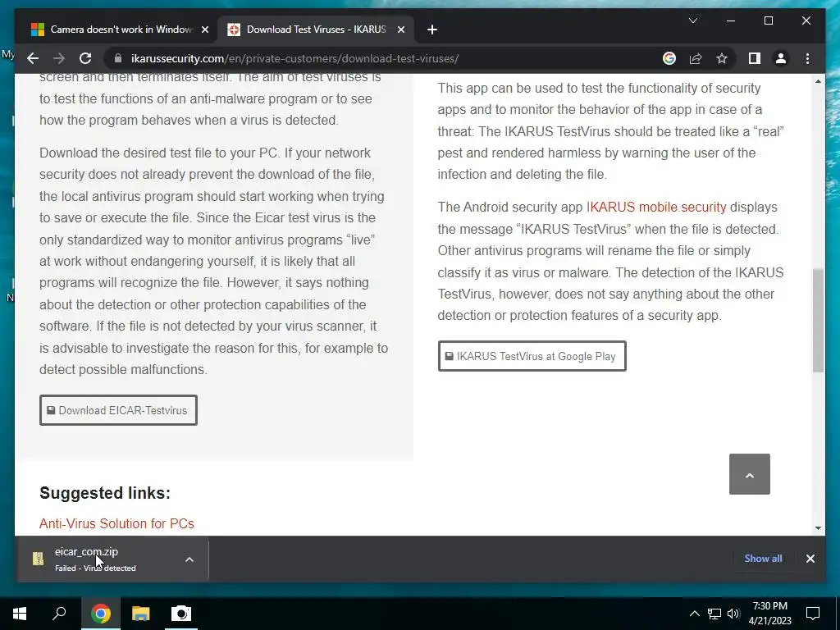Click the Chrome taskbar icon
Screen dimensions: 840x630
point(100,614)
